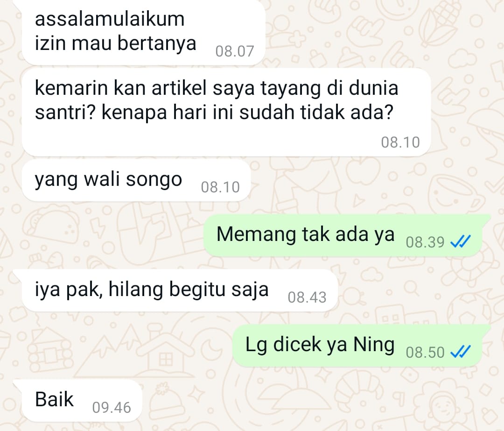
Task: Tap the 08.10 timestamp next to 'wali songo'
Action: click(220, 187)
